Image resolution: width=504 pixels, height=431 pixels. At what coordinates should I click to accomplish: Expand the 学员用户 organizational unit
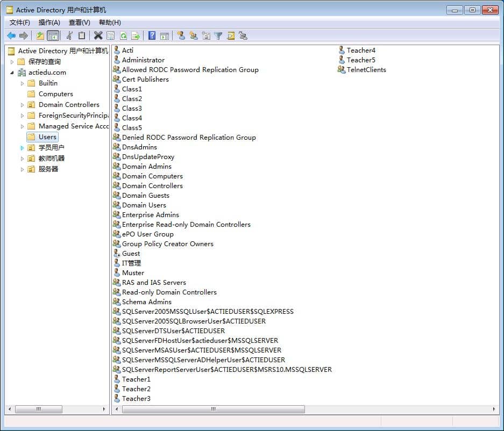tap(22, 148)
